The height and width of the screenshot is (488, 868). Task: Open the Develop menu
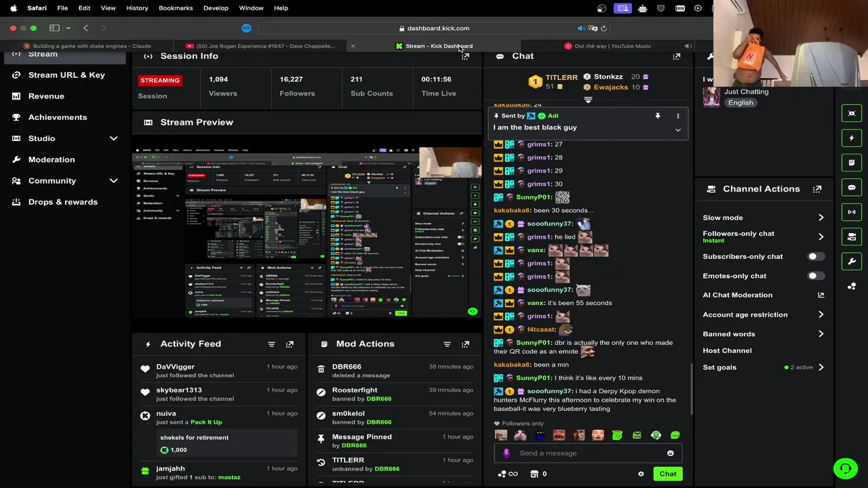point(216,8)
